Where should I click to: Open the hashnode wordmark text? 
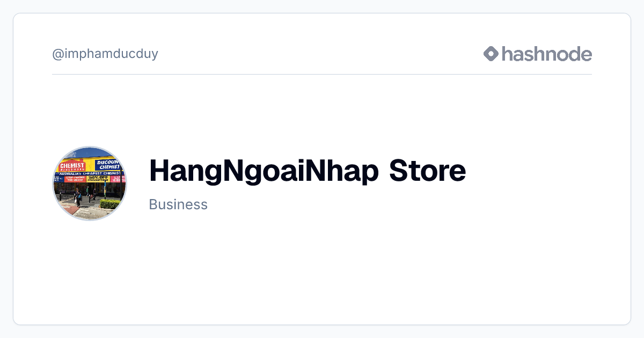click(547, 54)
